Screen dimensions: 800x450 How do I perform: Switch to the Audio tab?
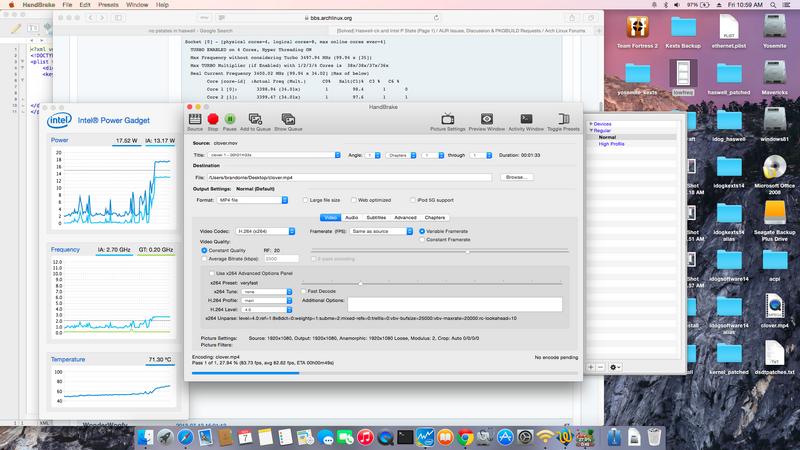352,217
